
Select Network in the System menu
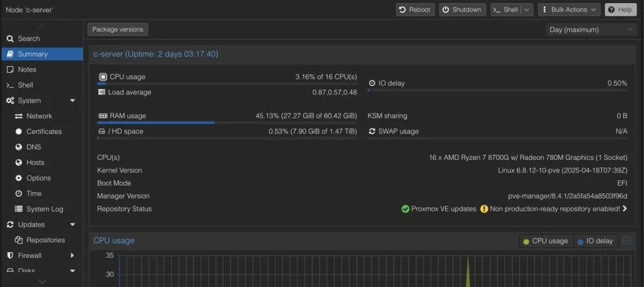(x=42, y=116)
